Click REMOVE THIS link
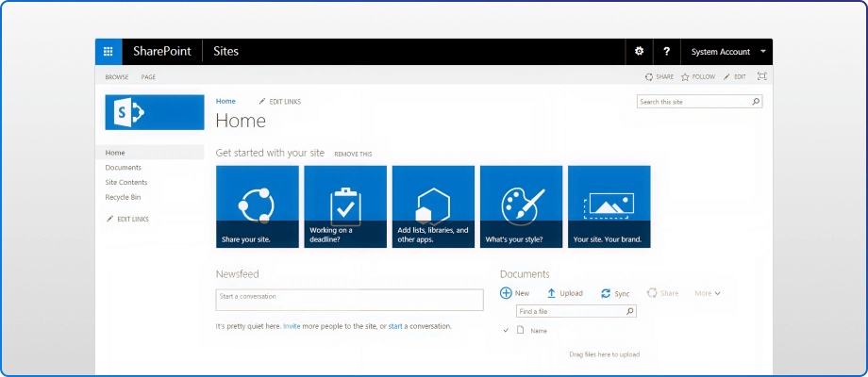 [353, 155]
